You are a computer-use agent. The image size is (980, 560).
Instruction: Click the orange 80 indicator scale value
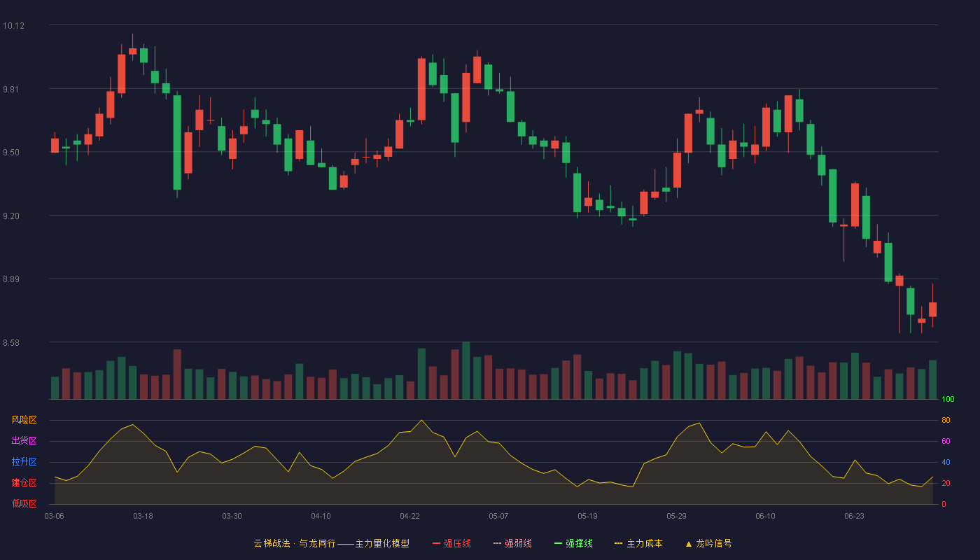pos(946,421)
